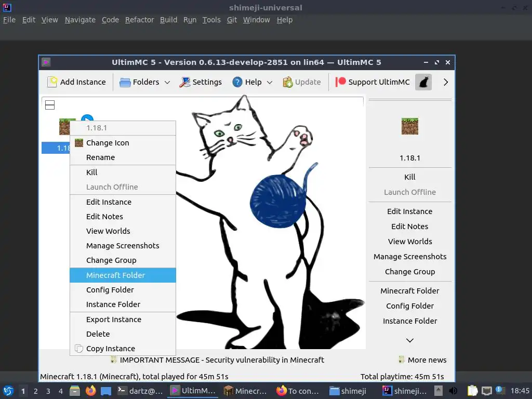Click the UltimMC window title bar icon

46,62
